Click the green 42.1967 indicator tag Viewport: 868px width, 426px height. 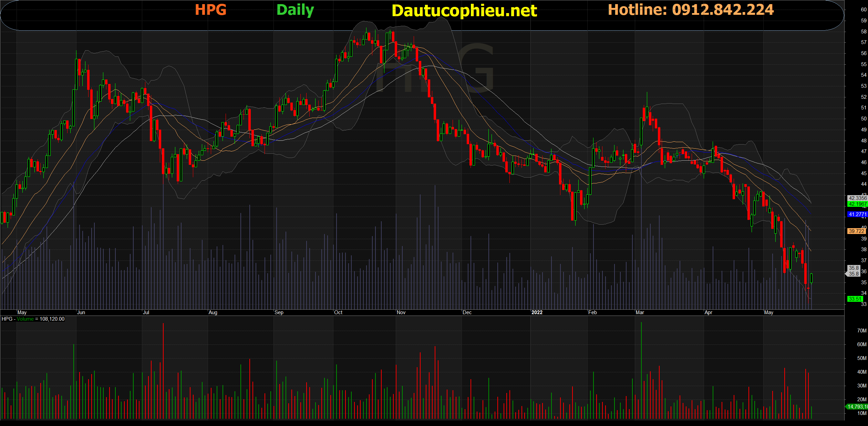click(x=857, y=204)
